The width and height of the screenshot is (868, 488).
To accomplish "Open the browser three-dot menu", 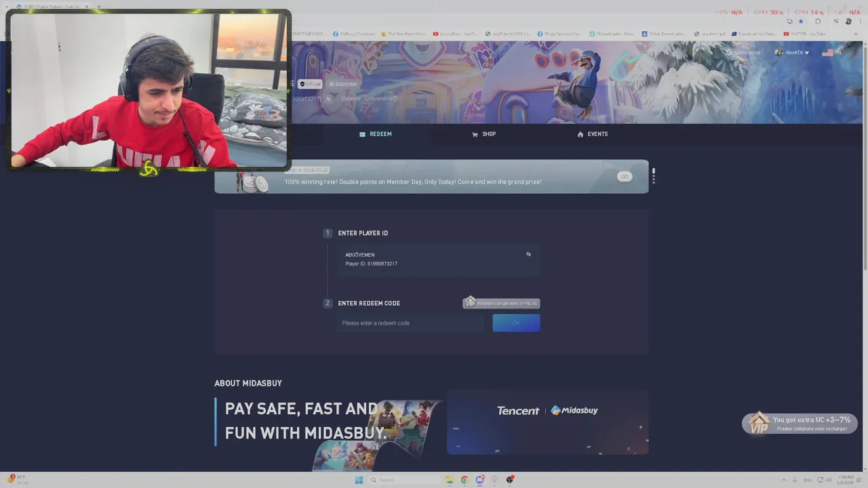I will click(x=861, y=21).
